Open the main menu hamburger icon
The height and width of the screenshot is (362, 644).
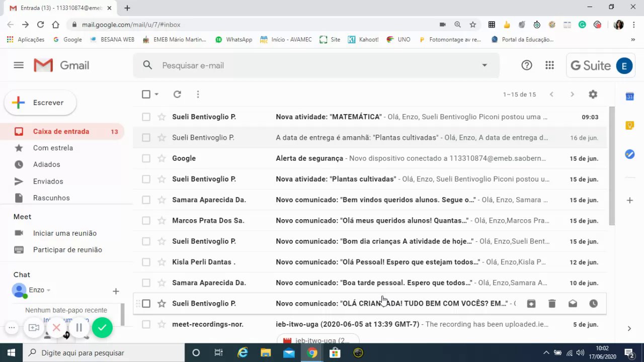tap(19, 65)
